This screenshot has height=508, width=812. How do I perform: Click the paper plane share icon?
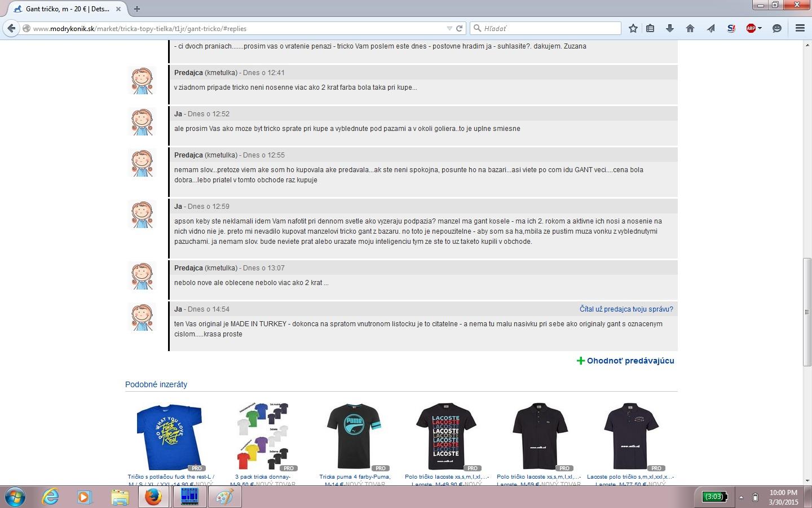pyautogui.click(x=710, y=28)
